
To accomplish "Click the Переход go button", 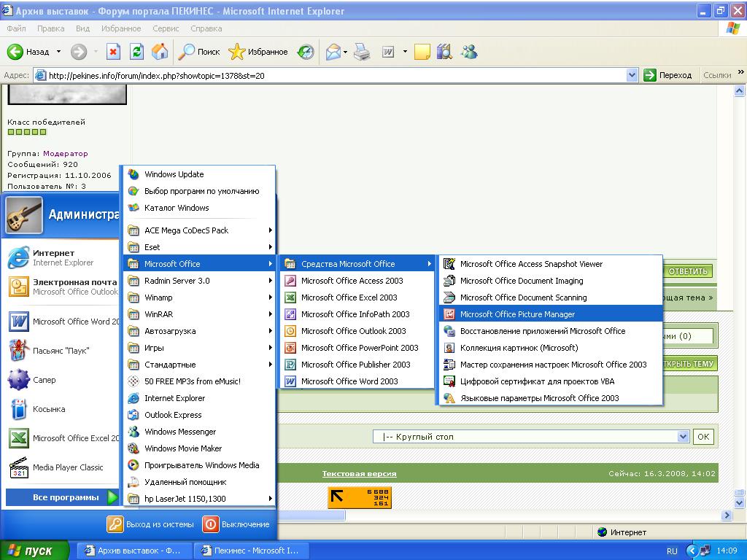I will click(x=668, y=75).
